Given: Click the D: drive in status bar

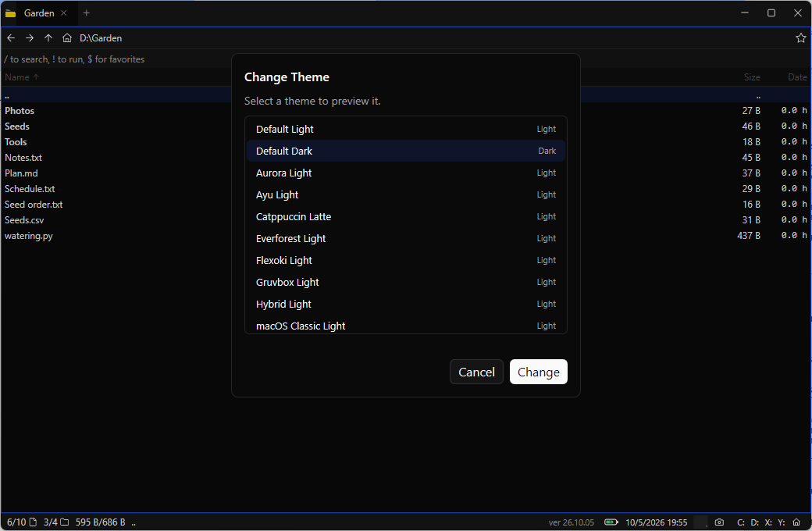Looking at the screenshot, I should [x=755, y=522].
